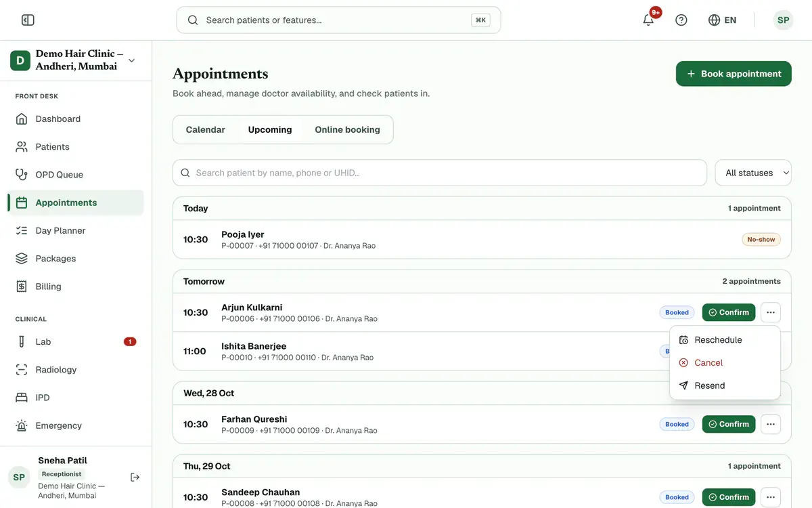Click the Appointments calendar icon in sidebar

(22, 203)
